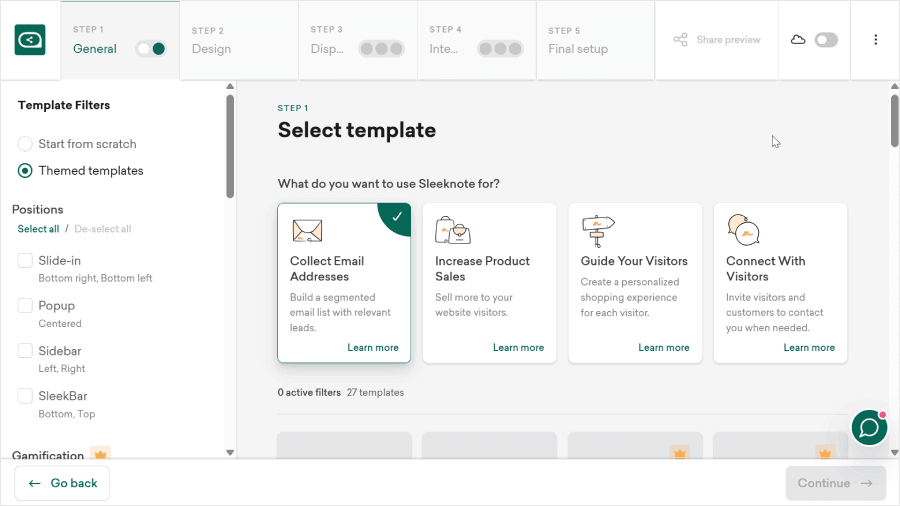The width and height of the screenshot is (900, 506).
Task: Check the Slide-in position checkbox
Action: (x=25, y=260)
